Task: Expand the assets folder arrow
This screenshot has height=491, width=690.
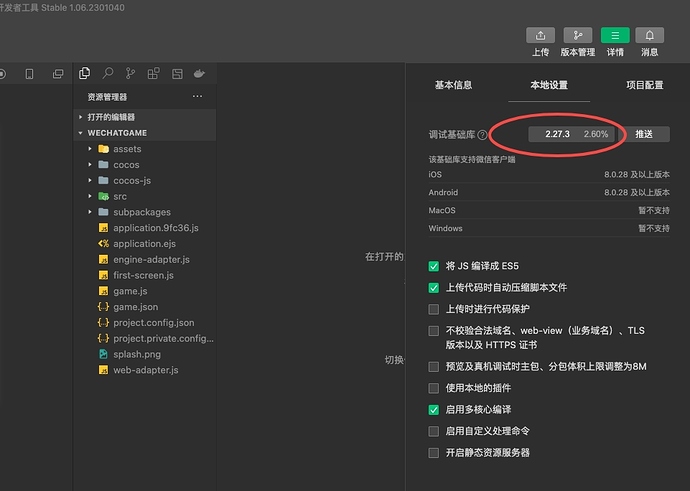Action: click(x=90, y=149)
